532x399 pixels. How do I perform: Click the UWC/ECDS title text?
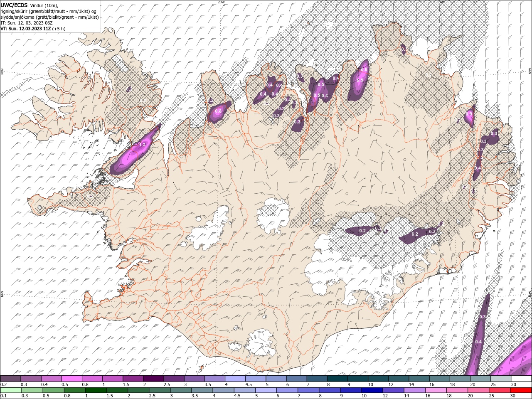(x=14, y=5)
